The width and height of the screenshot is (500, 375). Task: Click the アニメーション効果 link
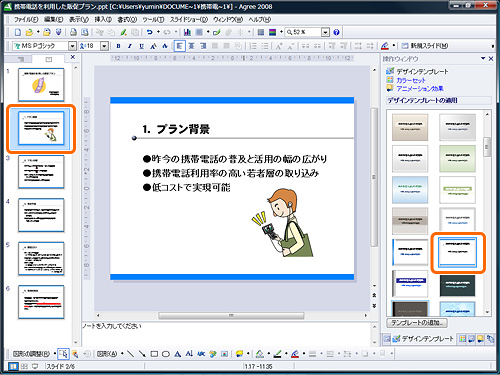coord(420,89)
